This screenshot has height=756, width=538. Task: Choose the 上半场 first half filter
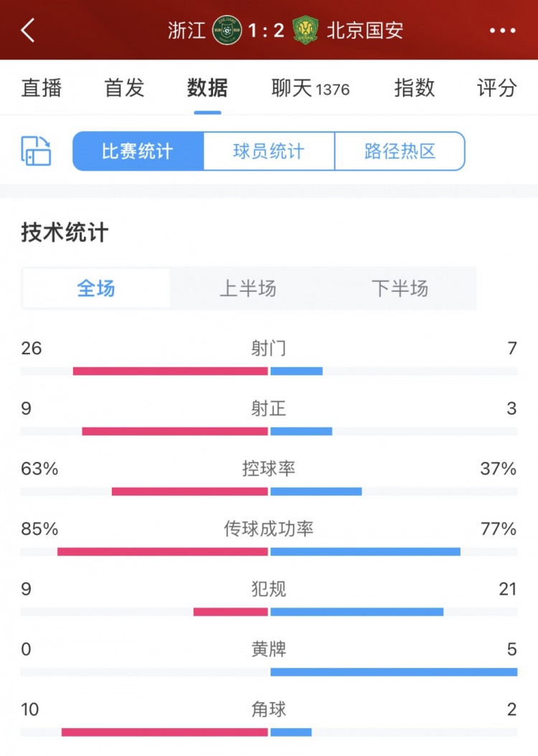point(247,288)
